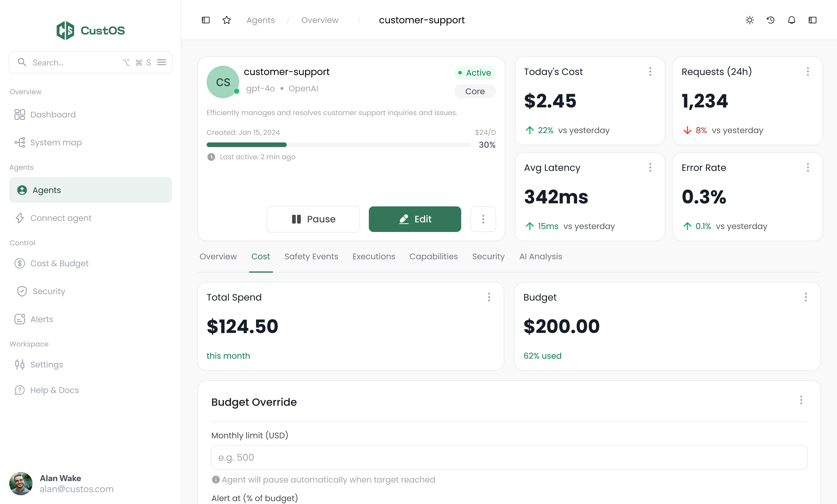837x504 pixels.
Task: Click the info icon beside auto-pause hint
Action: pyautogui.click(x=216, y=479)
